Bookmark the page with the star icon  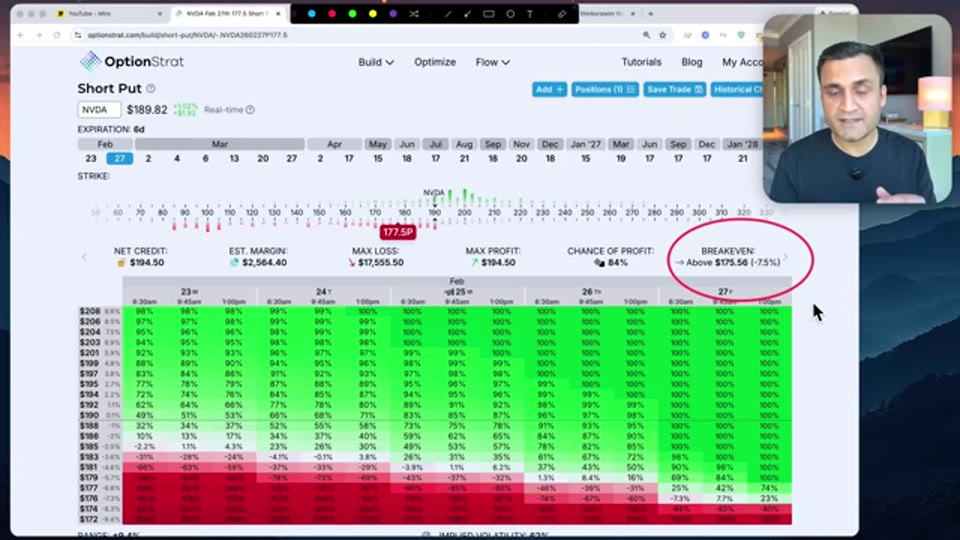click(x=662, y=35)
